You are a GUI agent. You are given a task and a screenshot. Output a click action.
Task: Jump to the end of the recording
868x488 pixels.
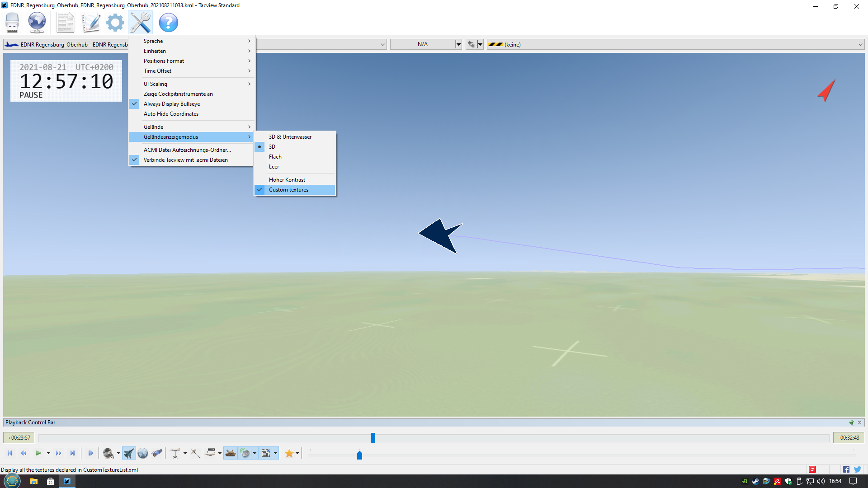click(72, 453)
